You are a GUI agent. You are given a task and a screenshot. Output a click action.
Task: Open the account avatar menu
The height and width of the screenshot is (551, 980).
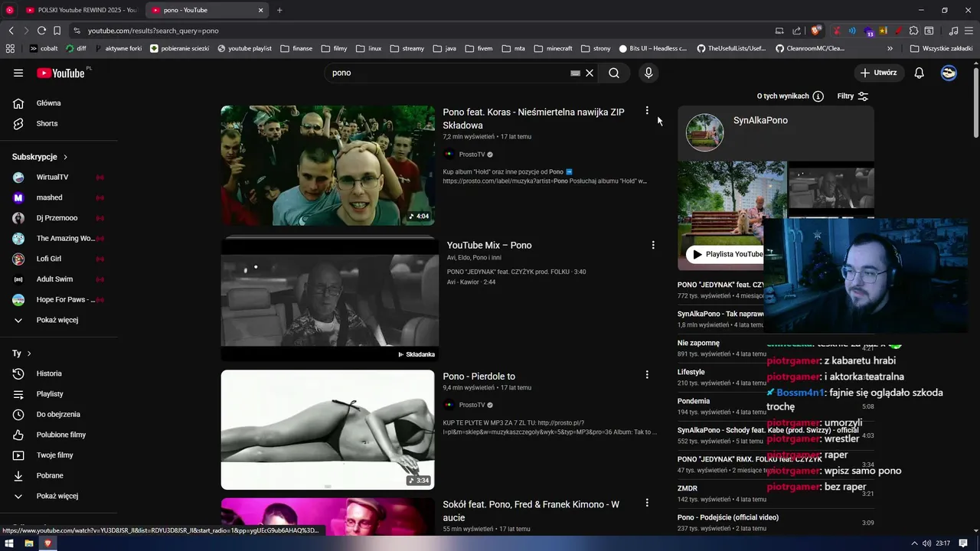tap(949, 73)
